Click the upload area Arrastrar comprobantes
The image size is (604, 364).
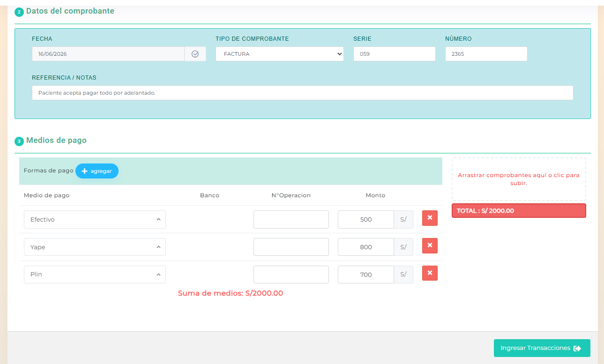coord(519,179)
